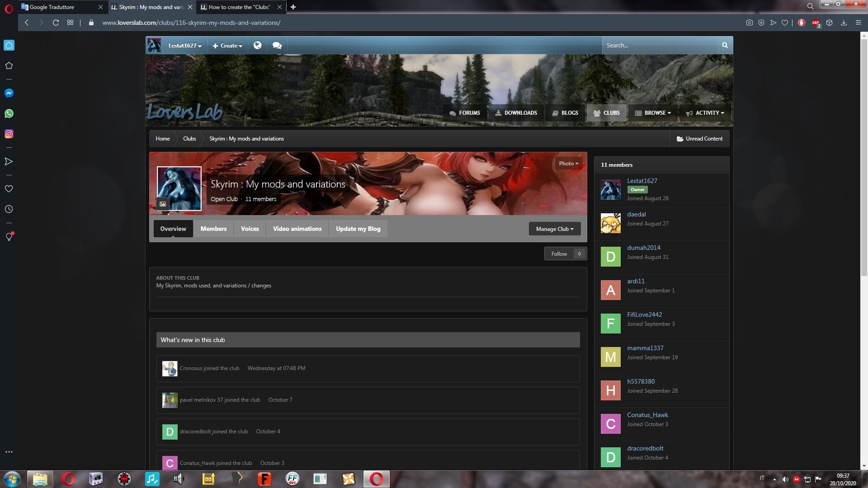Open WhatsApp in Opera sidebar
Screen dimensions: 868x488
click(9, 113)
